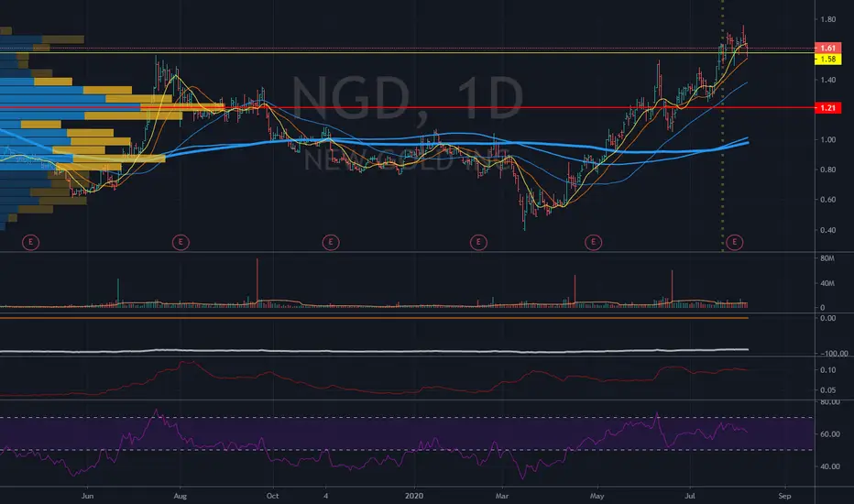Click the 1.00 price axis value
This screenshot has width=854, height=504.
827,140
